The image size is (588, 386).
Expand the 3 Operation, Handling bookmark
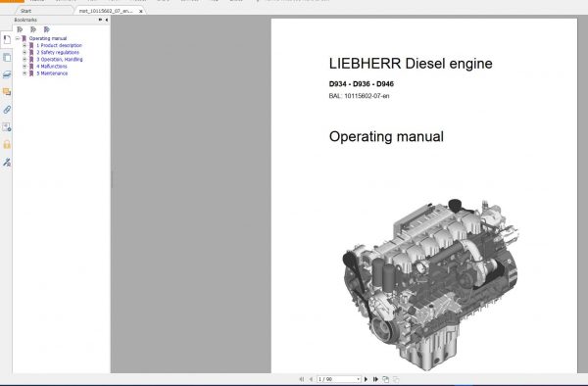pyautogui.click(x=24, y=59)
